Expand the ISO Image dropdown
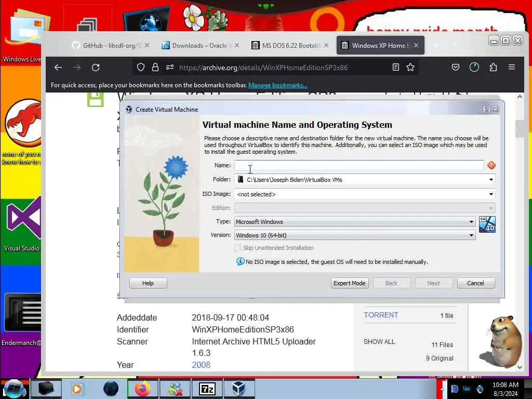The height and width of the screenshot is (399, 532). 491,194
